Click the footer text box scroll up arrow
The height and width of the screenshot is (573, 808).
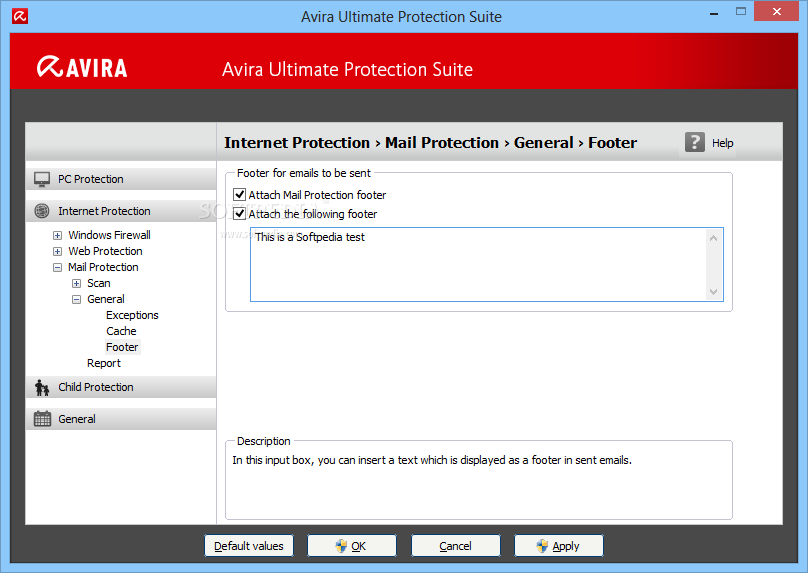(x=714, y=238)
